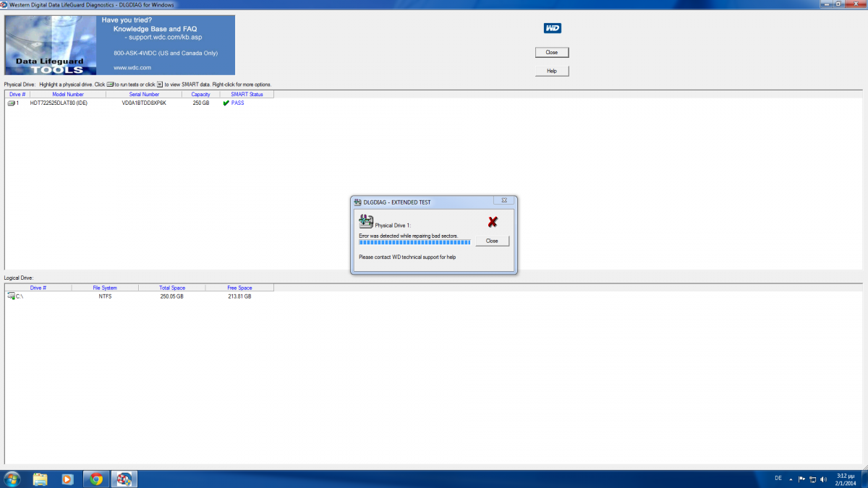Click the PASS status text
868x488 pixels.
tap(238, 103)
